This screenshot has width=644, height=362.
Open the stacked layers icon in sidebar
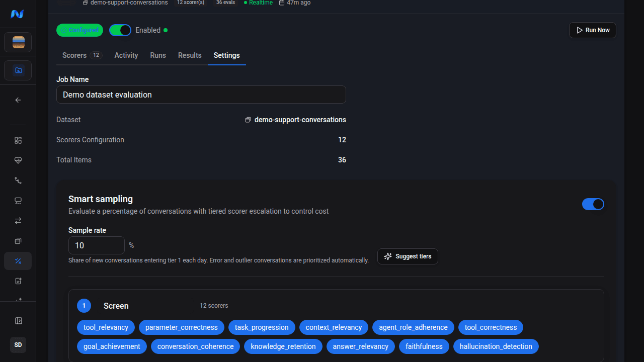tap(18, 241)
